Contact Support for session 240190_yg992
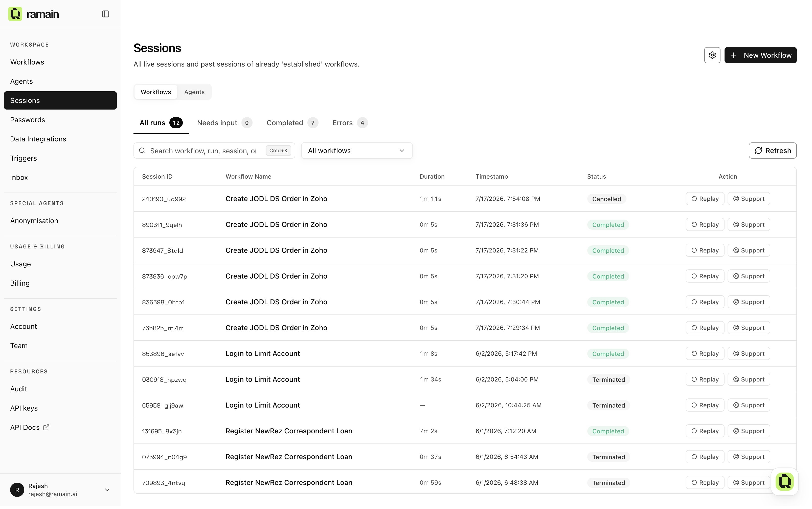Image resolution: width=812 pixels, height=509 pixels. click(749, 199)
